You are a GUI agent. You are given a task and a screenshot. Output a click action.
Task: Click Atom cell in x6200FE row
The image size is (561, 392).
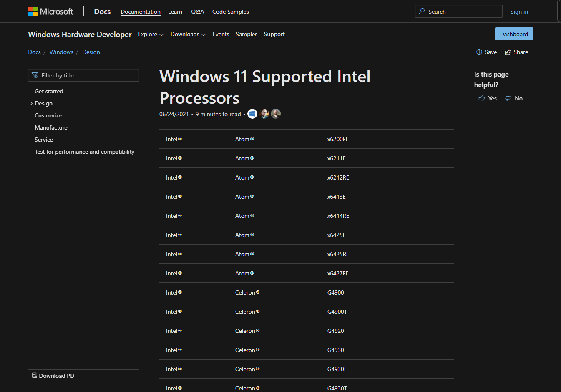click(x=244, y=139)
